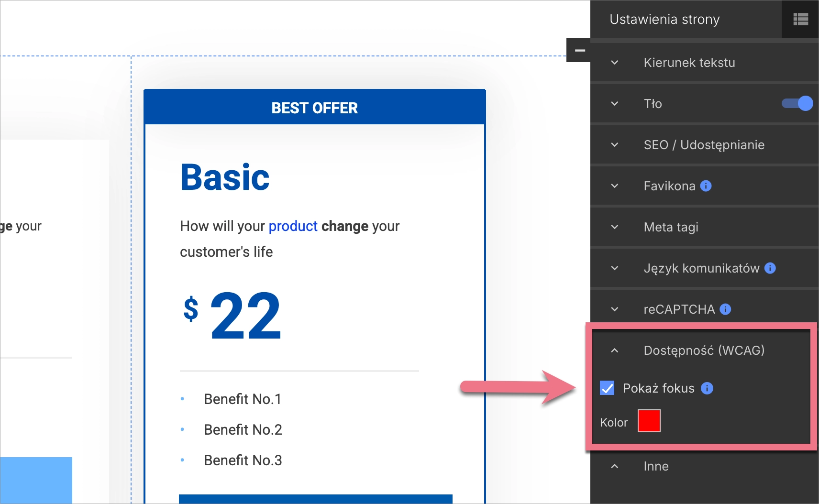Open the reCAPTCHA settings row

679,309
